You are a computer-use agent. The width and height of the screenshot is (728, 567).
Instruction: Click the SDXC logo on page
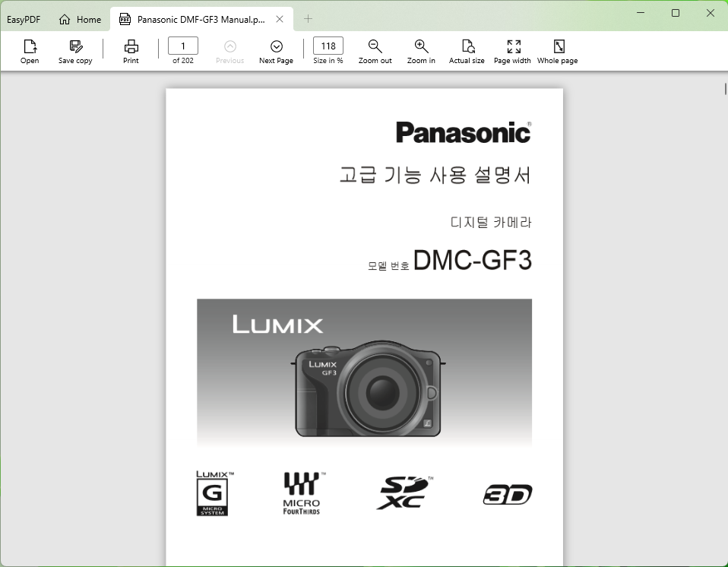[405, 493]
